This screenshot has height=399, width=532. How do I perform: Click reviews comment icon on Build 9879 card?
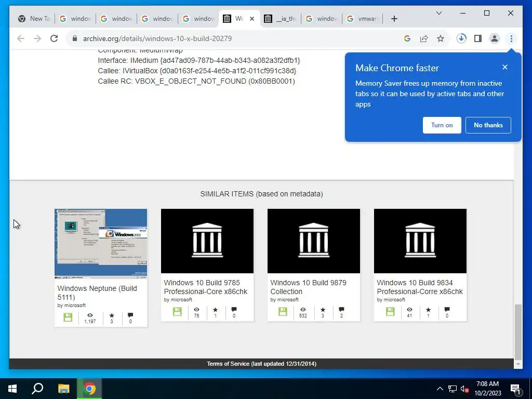(341, 310)
